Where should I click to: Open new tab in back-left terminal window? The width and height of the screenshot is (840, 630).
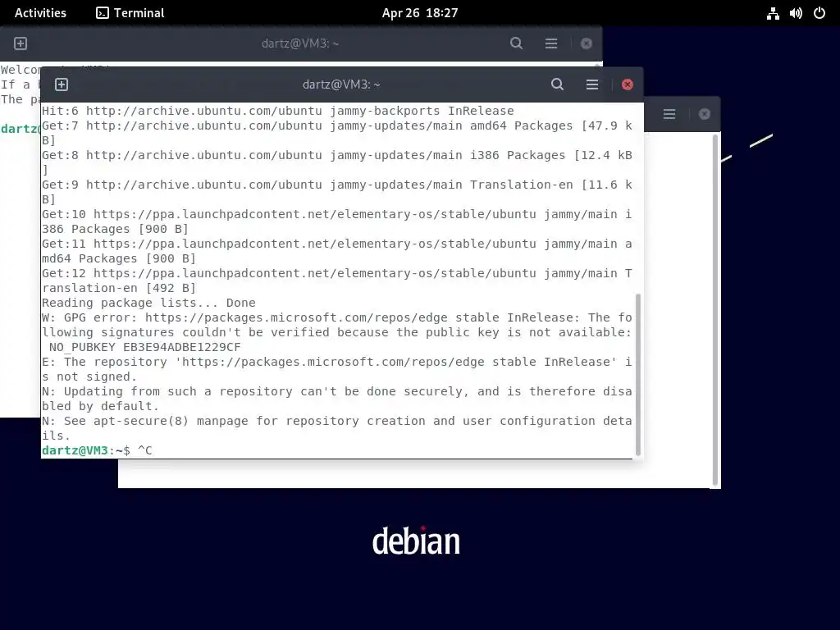21,43
